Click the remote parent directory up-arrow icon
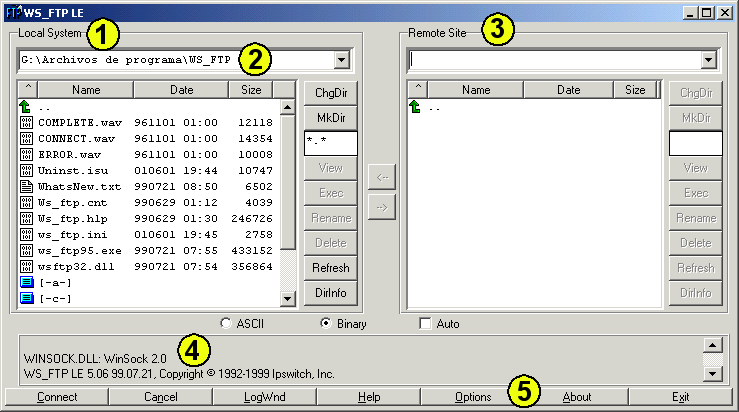739x412 pixels. click(x=415, y=107)
